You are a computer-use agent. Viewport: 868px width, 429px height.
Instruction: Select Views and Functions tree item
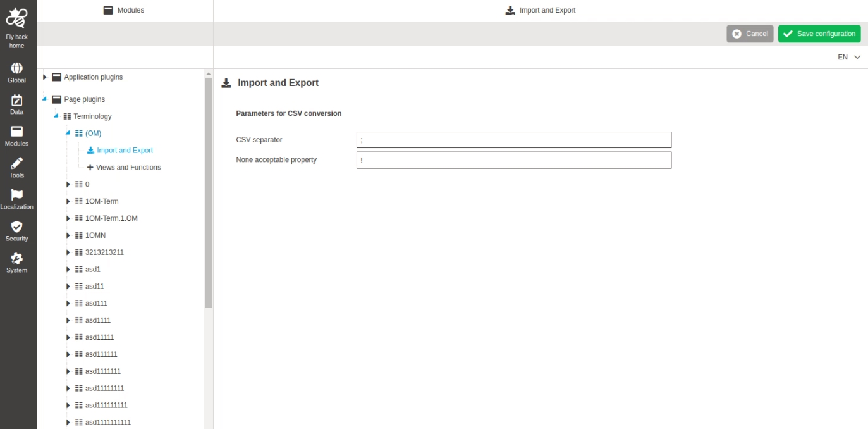[128, 167]
